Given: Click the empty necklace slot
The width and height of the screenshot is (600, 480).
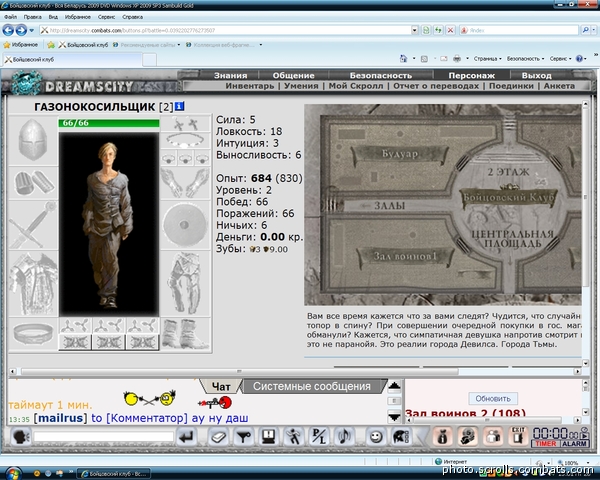Looking at the screenshot, I should pyautogui.click(x=185, y=140).
